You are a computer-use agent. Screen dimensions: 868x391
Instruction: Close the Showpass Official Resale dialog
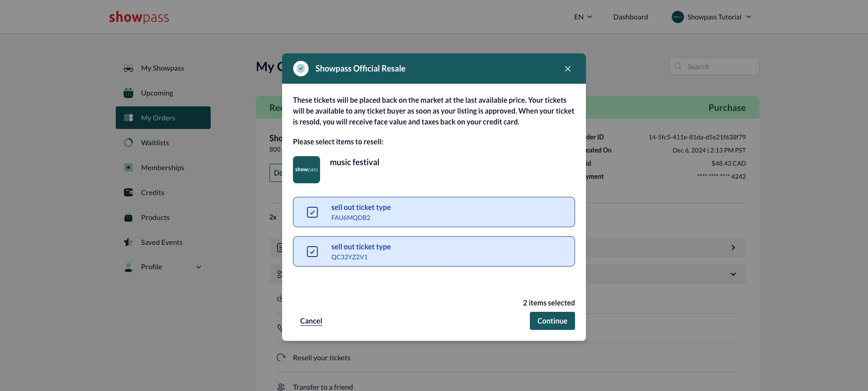point(568,69)
